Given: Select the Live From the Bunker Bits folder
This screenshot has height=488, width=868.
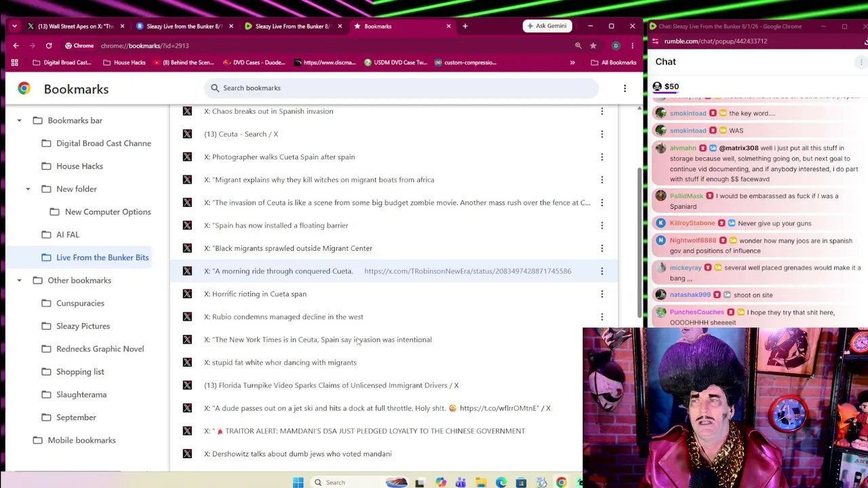Looking at the screenshot, I should click(x=94, y=258).
